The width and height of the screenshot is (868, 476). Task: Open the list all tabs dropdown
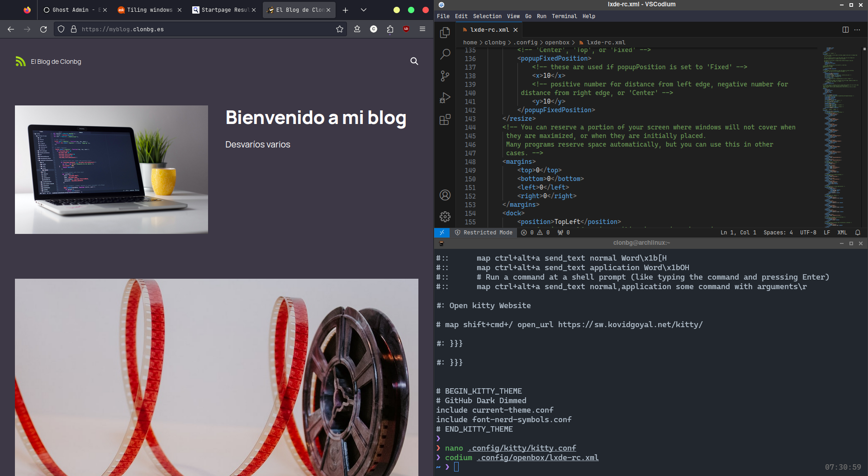click(363, 10)
